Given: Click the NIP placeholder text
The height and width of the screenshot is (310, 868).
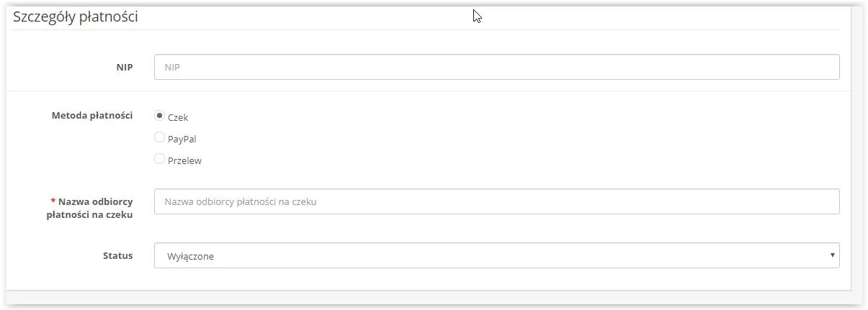Looking at the screenshot, I should pyautogui.click(x=172, y=68).
